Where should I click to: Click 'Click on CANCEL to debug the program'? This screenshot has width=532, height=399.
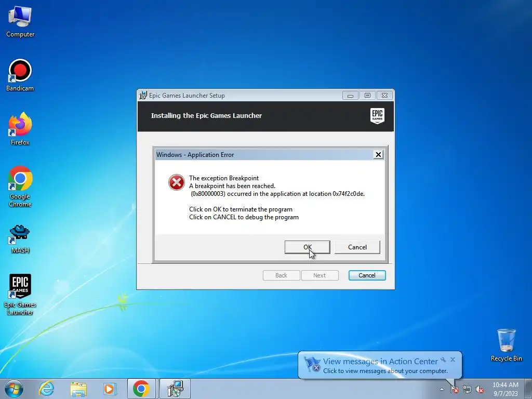click(244, 217)
